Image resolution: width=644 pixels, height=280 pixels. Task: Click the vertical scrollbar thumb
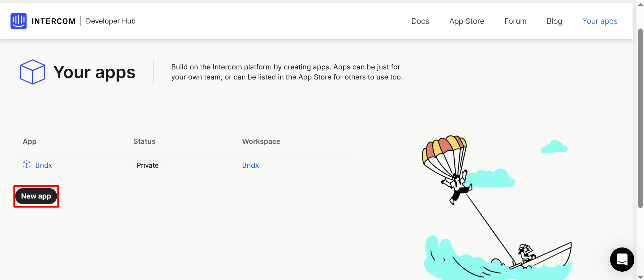pyautogui.click(x=640, y=118)
